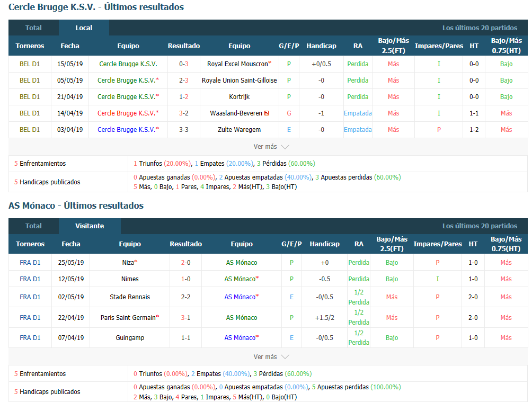Click HT score 2-0 in Stade Rennais row
This screenshot has height=402, width=532.
(x=473, y=297)
